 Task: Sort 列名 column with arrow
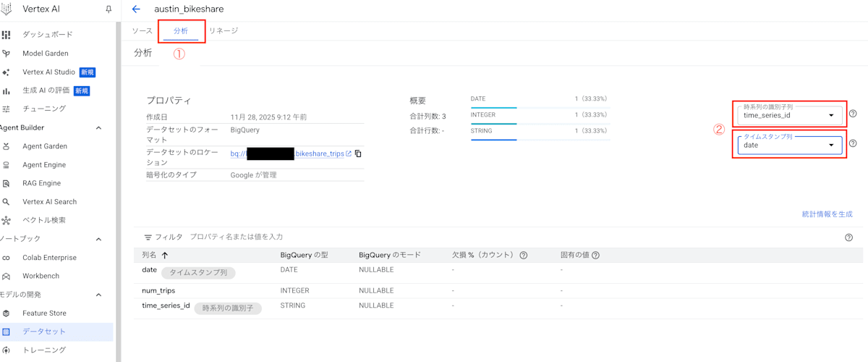[x=165, y=256]
